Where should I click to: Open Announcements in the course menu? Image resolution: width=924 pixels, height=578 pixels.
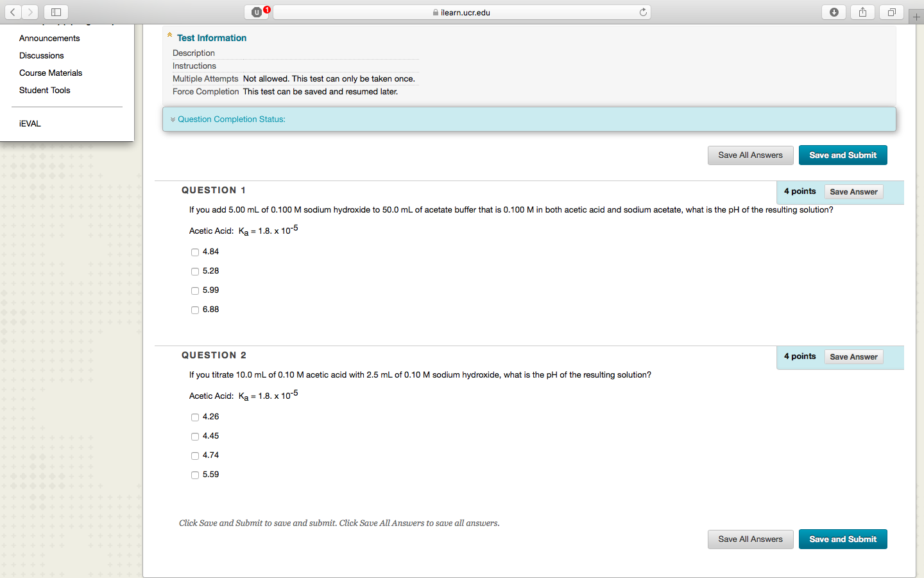point(49,39)
